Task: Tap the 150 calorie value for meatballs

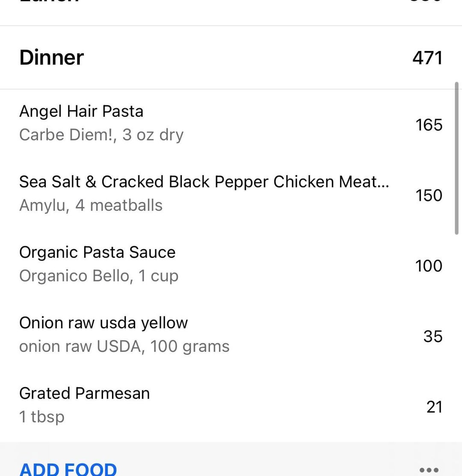Action: tap(429, 195)
